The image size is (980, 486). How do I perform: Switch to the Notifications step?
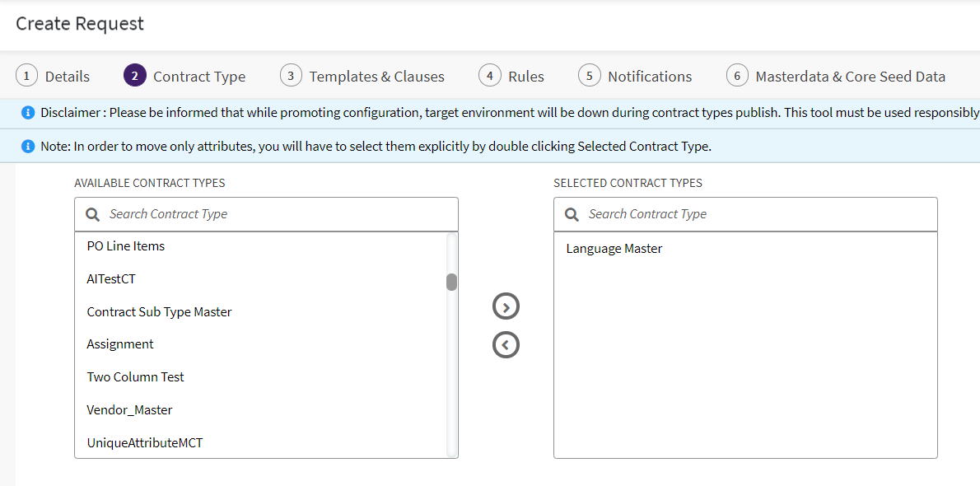pyautogui.click(x=649, y=77)
